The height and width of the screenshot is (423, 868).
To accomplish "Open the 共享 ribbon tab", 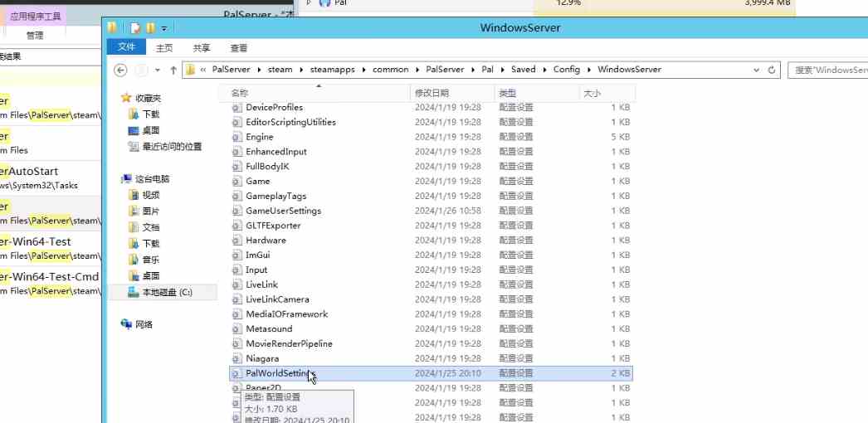I will 202,48.
